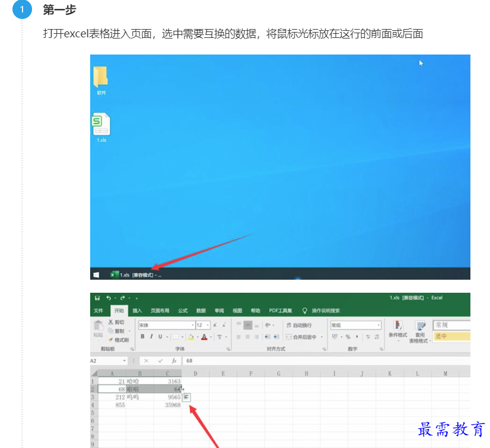
Task: Expand the fill color dropdown arrow
Action: [198, 337]
